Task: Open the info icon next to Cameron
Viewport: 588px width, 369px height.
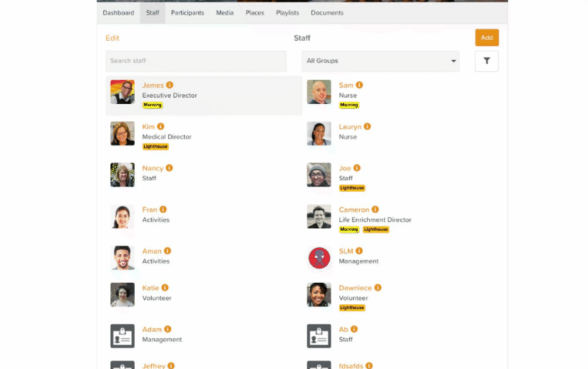Action: click(375, 209)
